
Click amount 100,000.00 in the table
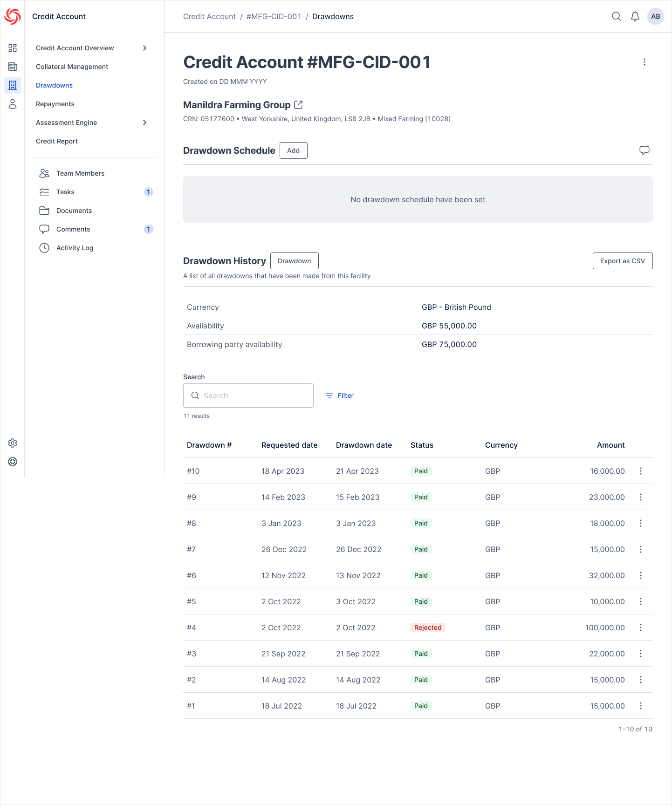click(x=605, y=628)
